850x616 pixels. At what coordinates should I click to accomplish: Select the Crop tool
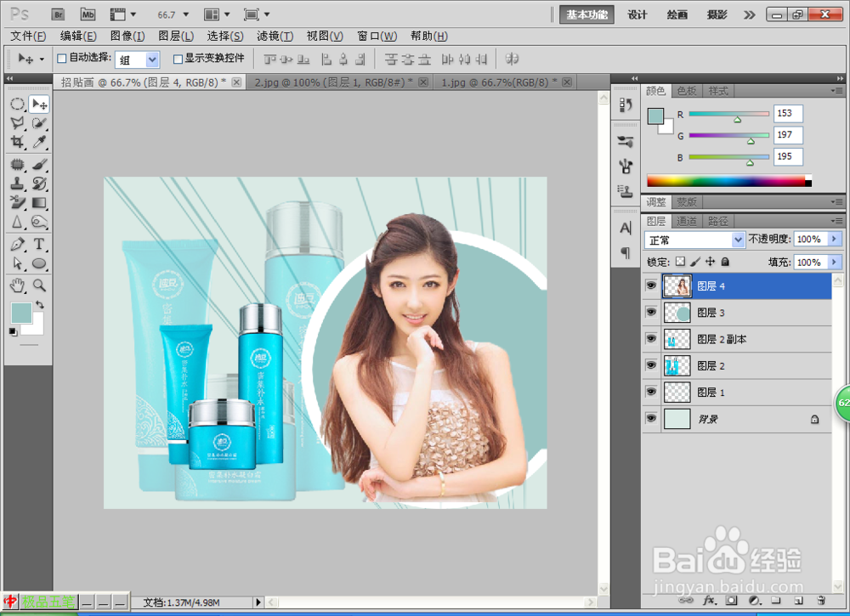click(18, 142)
